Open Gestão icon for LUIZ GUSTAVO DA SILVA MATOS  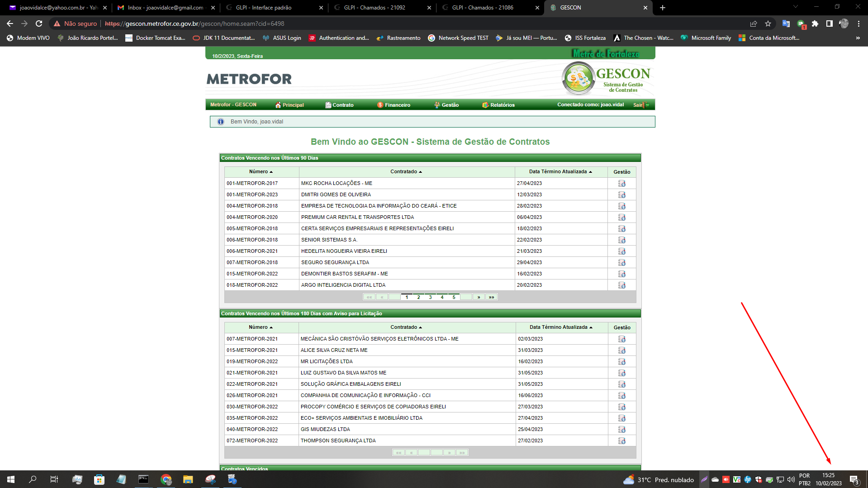[622, 373]
